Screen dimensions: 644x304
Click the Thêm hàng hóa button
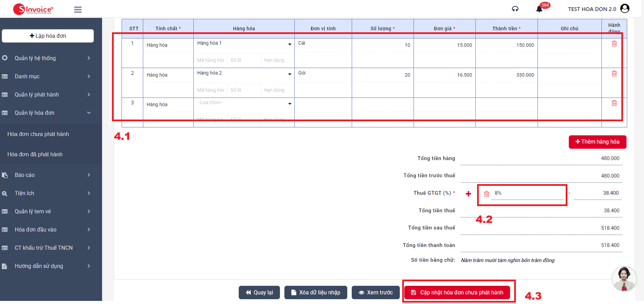click(597, 142)
